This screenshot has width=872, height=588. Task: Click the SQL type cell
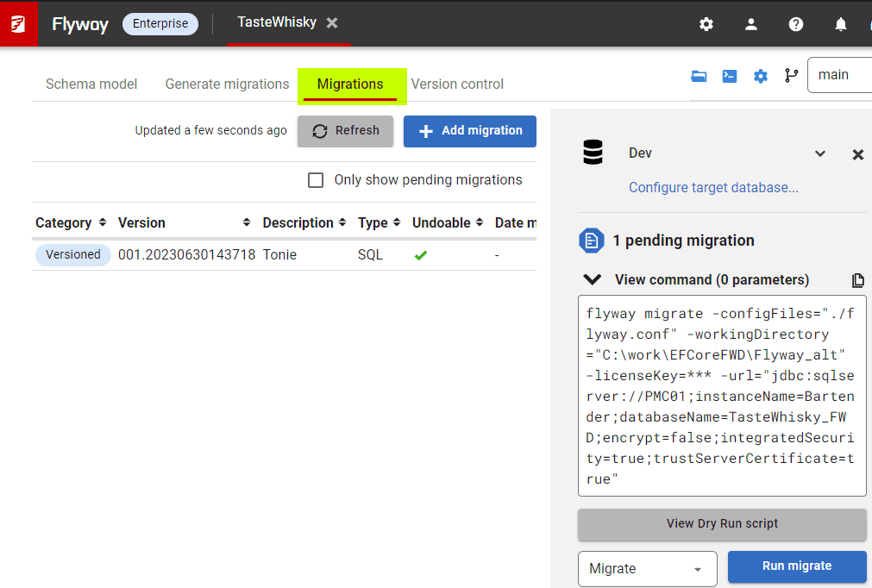tap(370, 254)
